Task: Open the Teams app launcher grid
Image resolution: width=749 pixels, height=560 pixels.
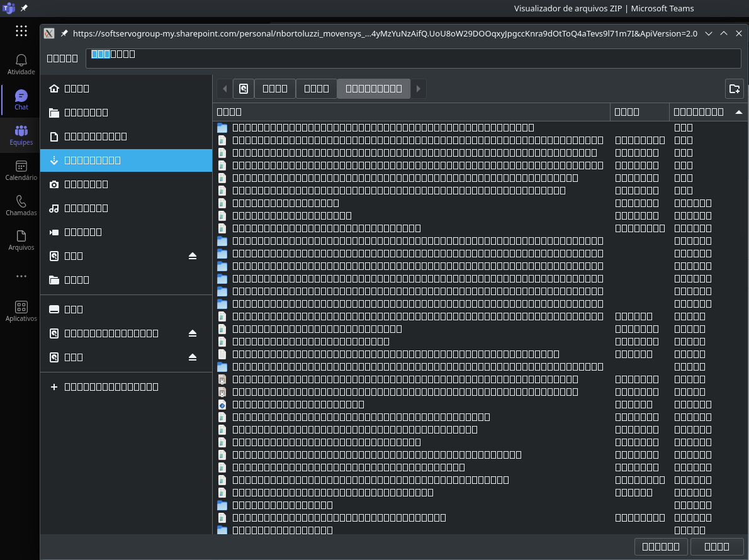Action: [21, 31]
